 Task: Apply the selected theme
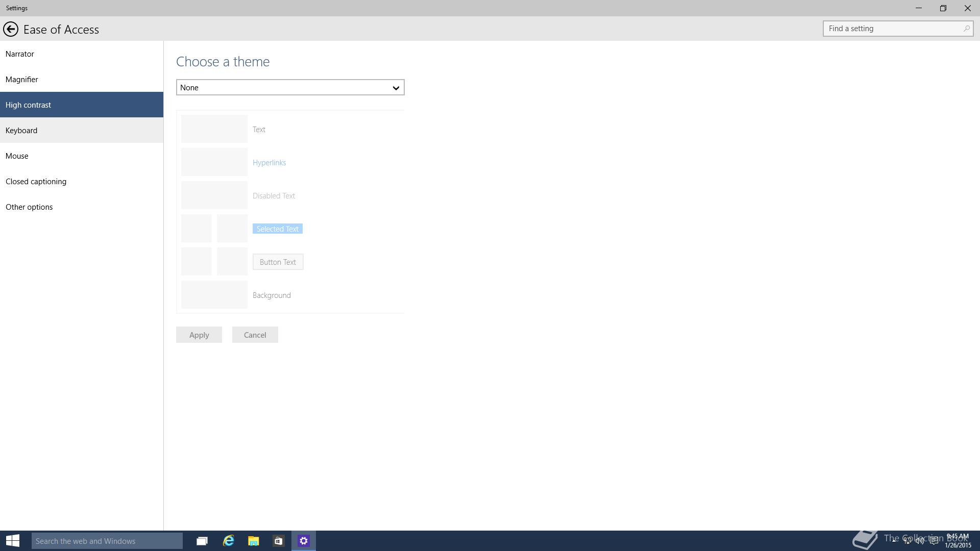199,335
